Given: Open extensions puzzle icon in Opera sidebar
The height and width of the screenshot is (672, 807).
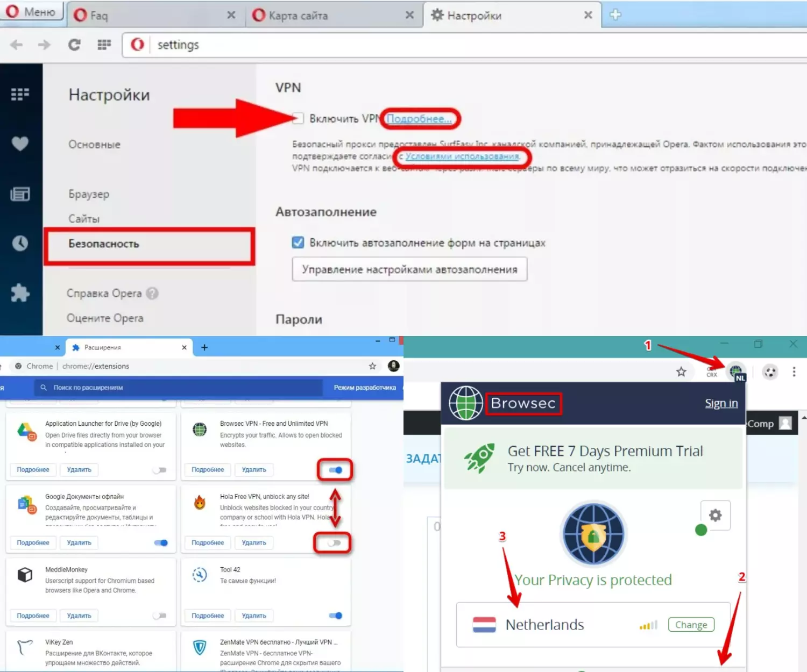Looking at the screenshot, I should point(20,293).
